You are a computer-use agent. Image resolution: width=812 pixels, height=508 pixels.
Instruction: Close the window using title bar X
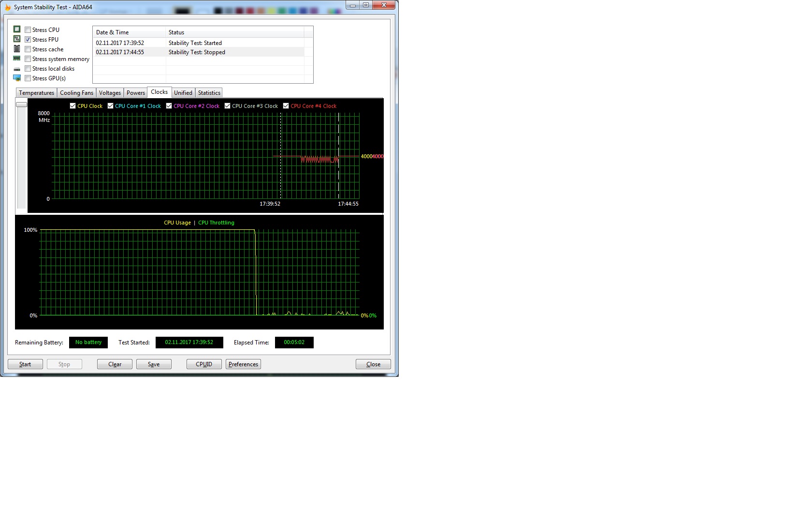[x=384, y=5]
